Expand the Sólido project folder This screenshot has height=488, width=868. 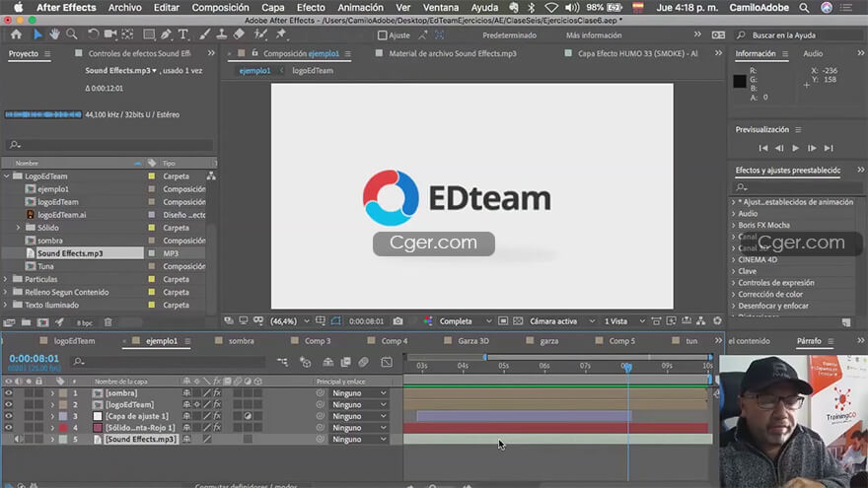tap(19, 228)
